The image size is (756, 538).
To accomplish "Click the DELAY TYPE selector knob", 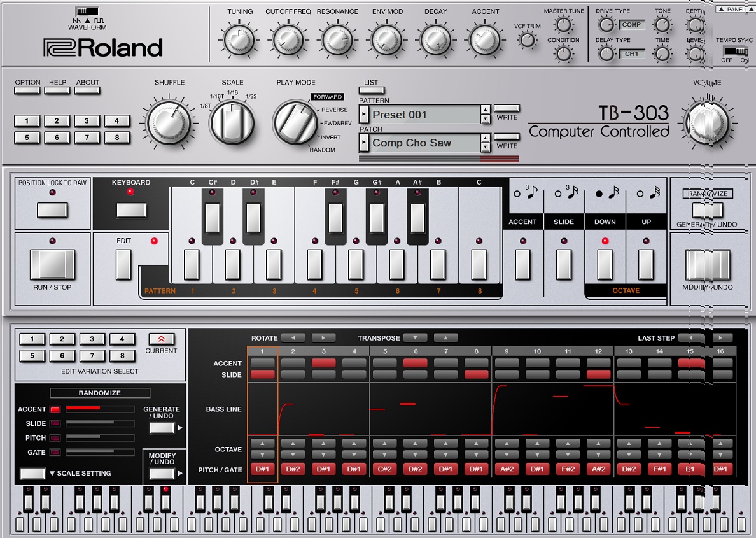I will (606, 53).
